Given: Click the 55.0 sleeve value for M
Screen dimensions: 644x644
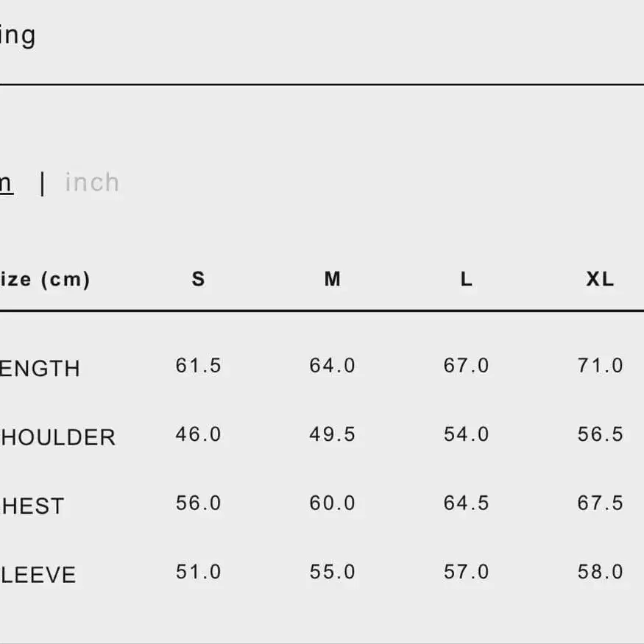Looking at the screenshot, I should [x=333, y=572].
